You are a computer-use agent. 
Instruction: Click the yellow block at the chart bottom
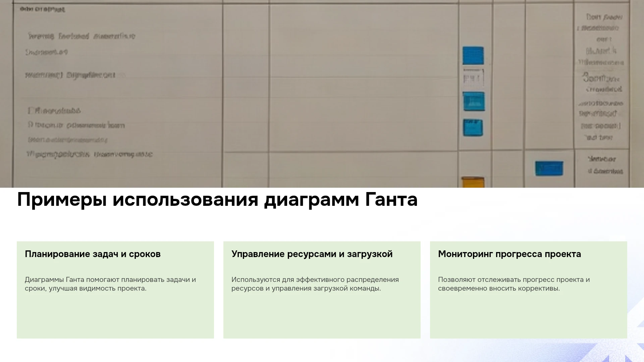473,182
